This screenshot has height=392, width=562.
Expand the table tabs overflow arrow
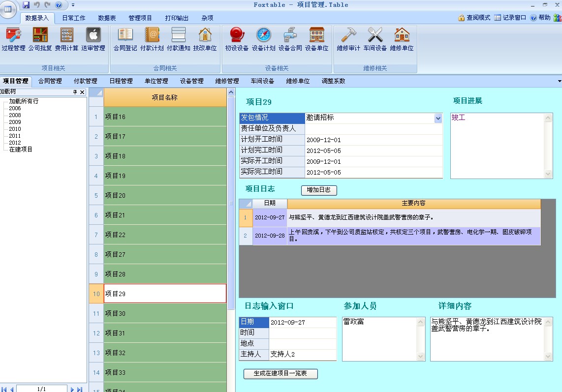(560, 81)
